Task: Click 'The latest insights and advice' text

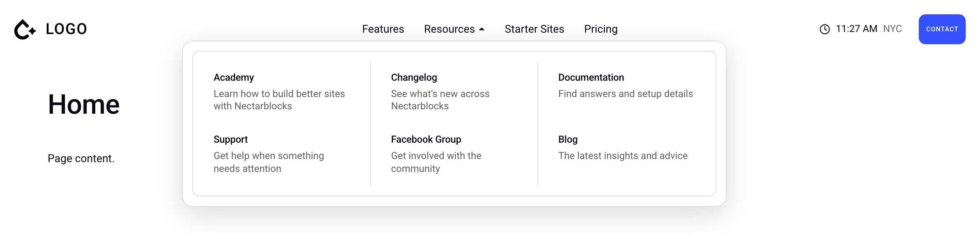Action: coord(623,156)
